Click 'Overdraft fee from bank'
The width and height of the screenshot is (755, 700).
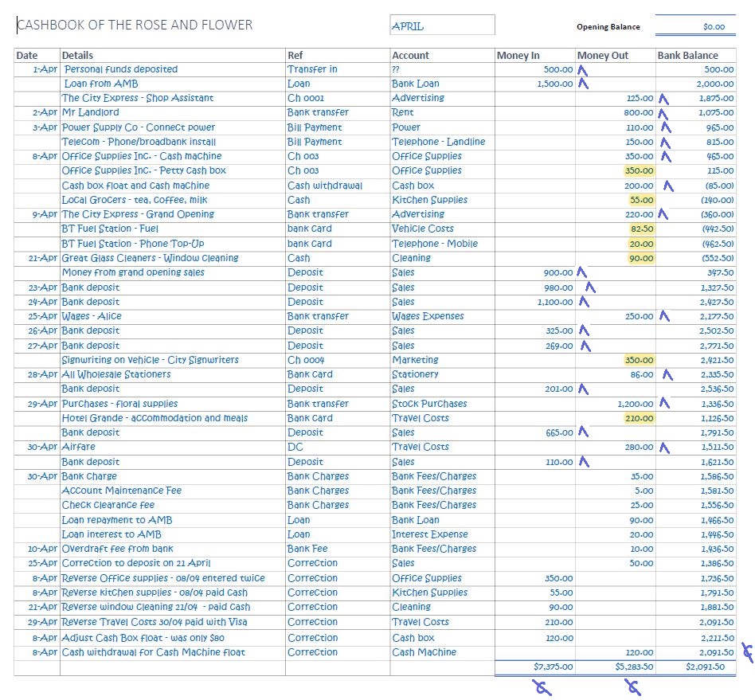[118, 549]
